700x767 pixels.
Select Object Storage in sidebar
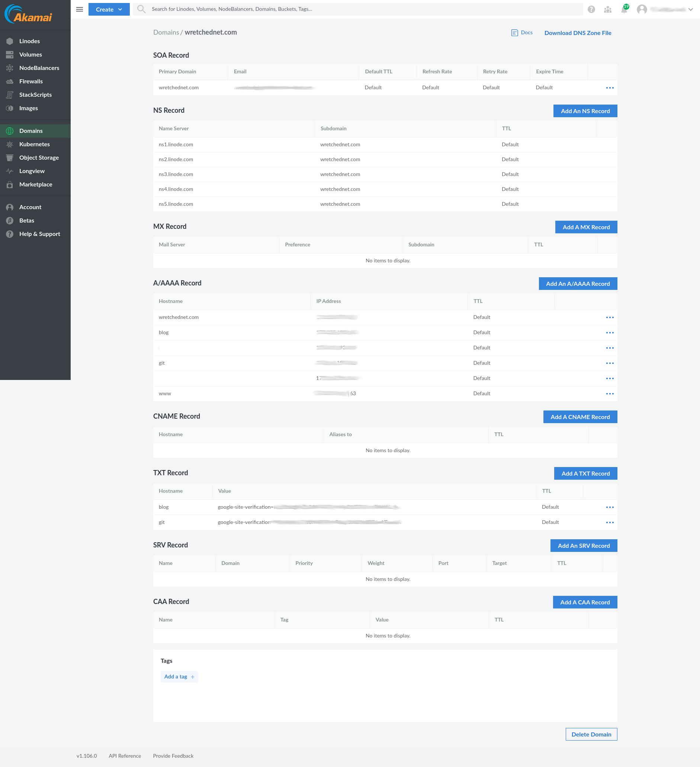(x=39, y=157)
